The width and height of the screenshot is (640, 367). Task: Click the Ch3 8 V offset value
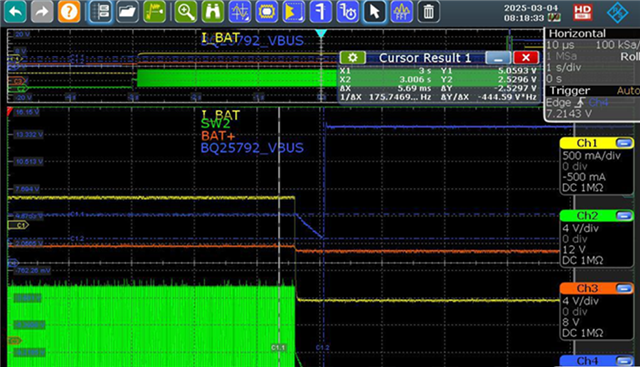(x=571, y=323)
